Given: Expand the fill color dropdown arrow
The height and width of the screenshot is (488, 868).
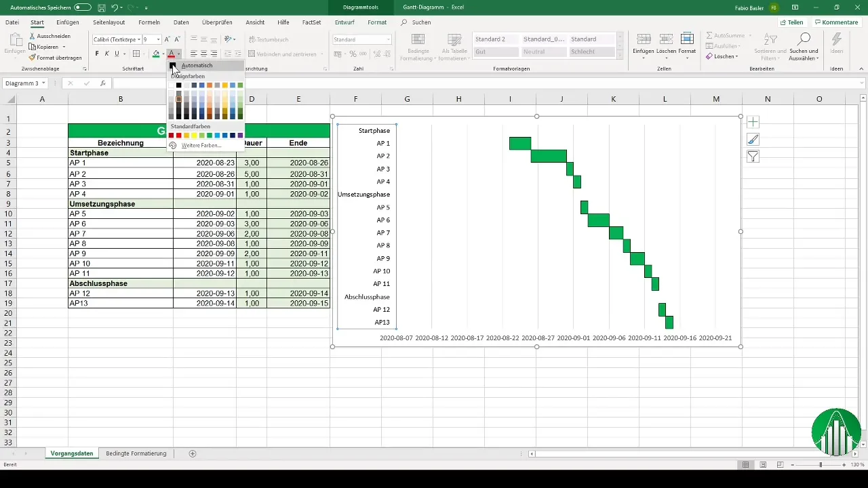Looking at the screenshot, I should (x=163, y=54).
